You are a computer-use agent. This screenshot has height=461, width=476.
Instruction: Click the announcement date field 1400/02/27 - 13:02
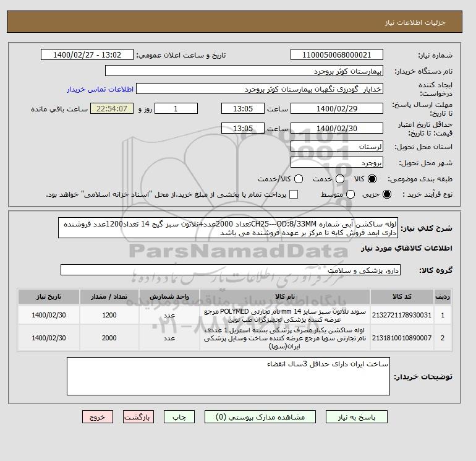pyautogui.click(x=87, y=54)
